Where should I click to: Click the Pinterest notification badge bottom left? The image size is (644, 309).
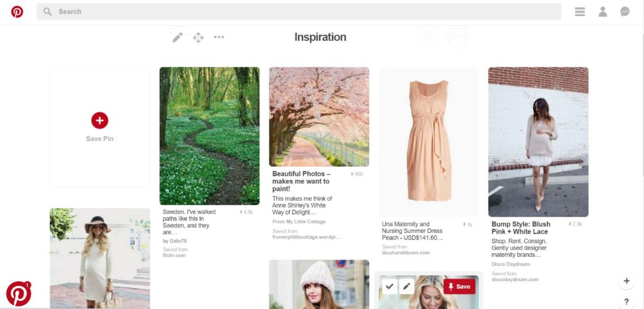coord(18,293)
